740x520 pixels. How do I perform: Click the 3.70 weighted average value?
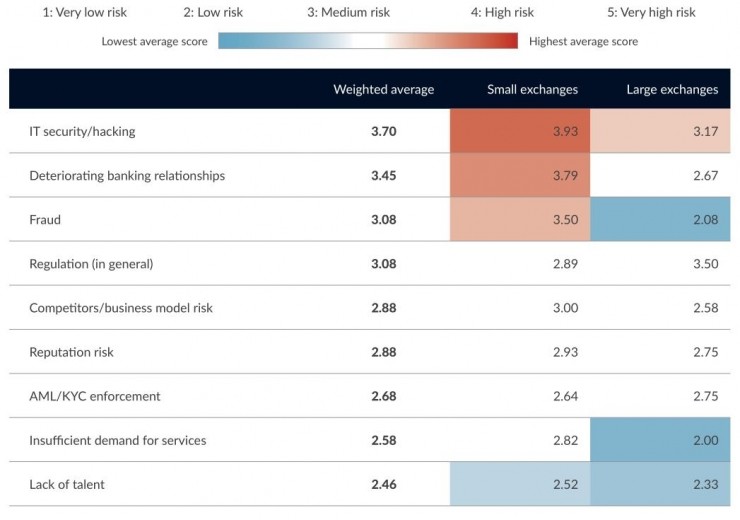click(x=383, y=131)
